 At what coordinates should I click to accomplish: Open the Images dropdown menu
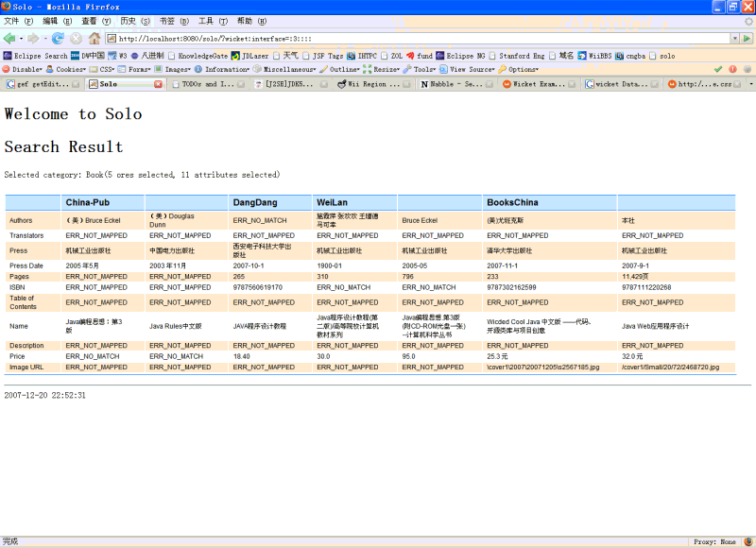tap(172, 69)
